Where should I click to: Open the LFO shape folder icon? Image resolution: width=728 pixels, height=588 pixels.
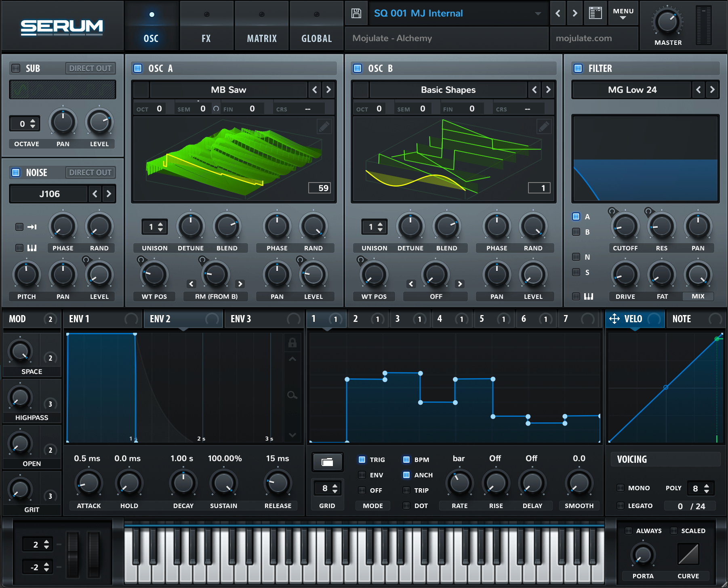click(327, 462)
